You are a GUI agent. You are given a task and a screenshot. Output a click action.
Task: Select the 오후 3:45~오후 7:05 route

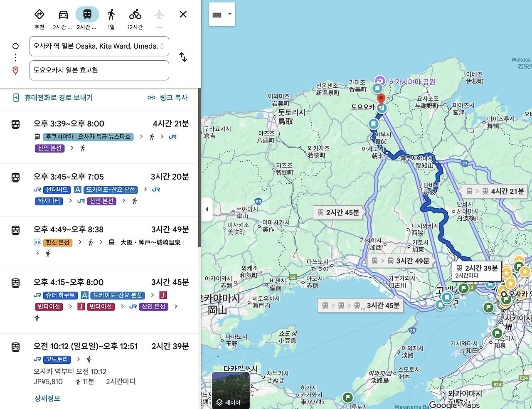coord(100,190)
